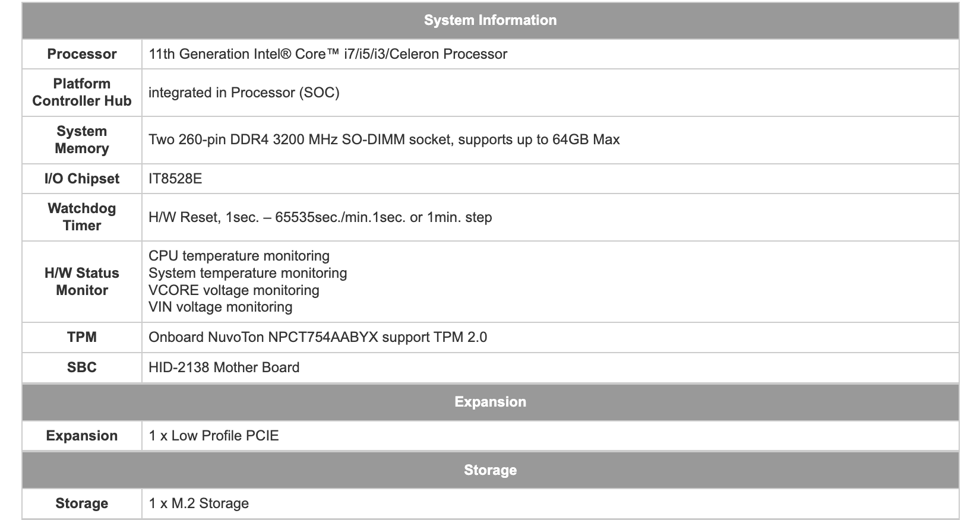Click the NuvoTon NPCT754AABYX TPM text
The height and width of the screenshot is (520, 980).
pyautogui.click(x=318, y=337)
